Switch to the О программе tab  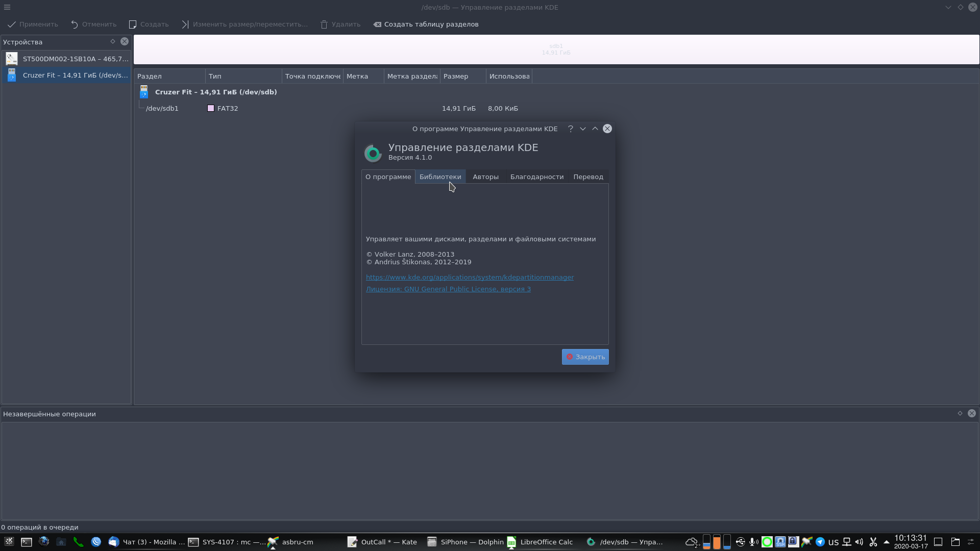388,177
